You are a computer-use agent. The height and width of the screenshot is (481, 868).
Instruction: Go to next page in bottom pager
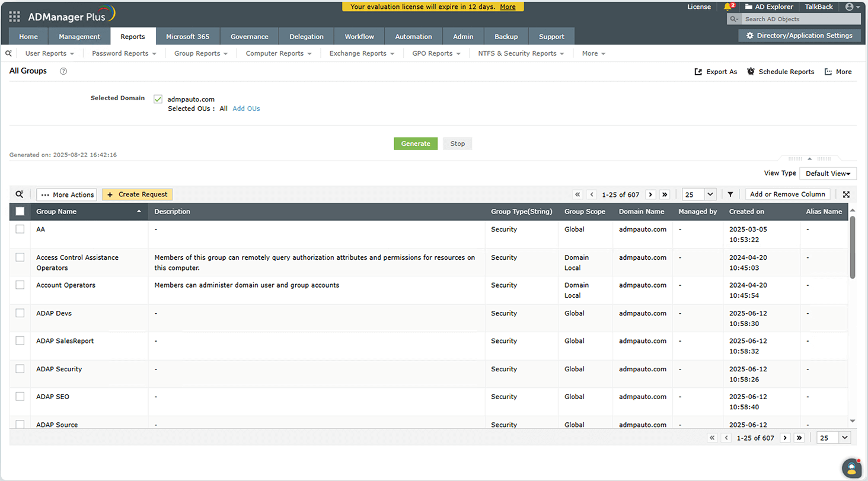tap(785, 438)
